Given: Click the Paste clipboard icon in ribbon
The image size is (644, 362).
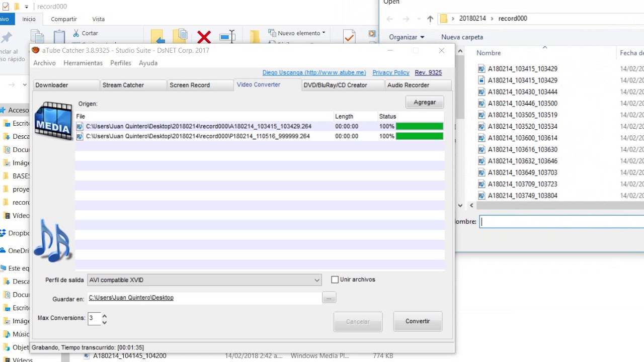Looking at the screenshot, I should (x=59, y=37).
